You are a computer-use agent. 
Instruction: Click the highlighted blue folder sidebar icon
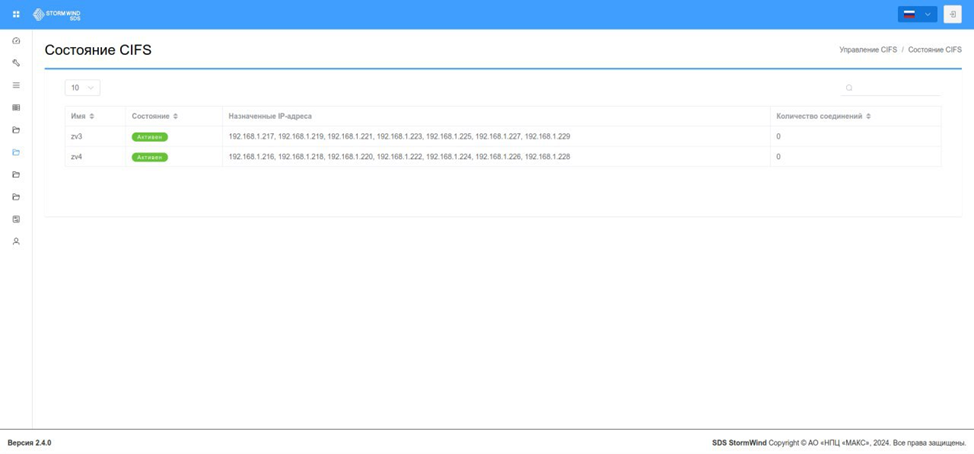tap(16, 152)
